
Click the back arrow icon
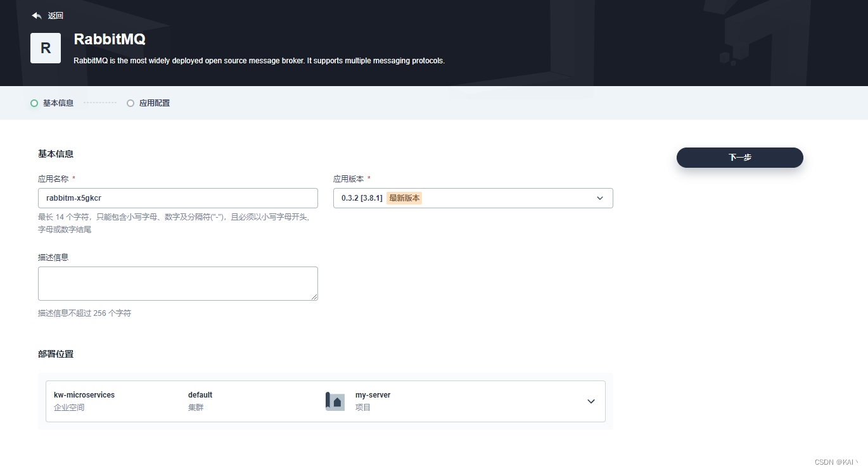37,15
